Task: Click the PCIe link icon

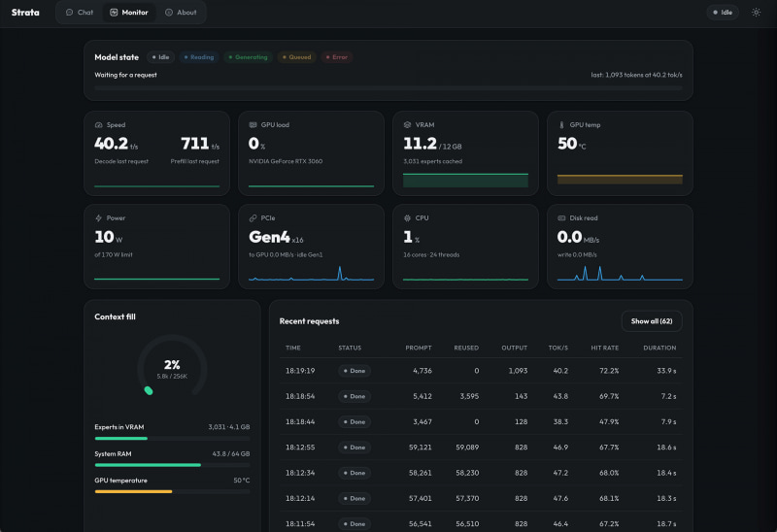Action: click(x=253, y=218)
